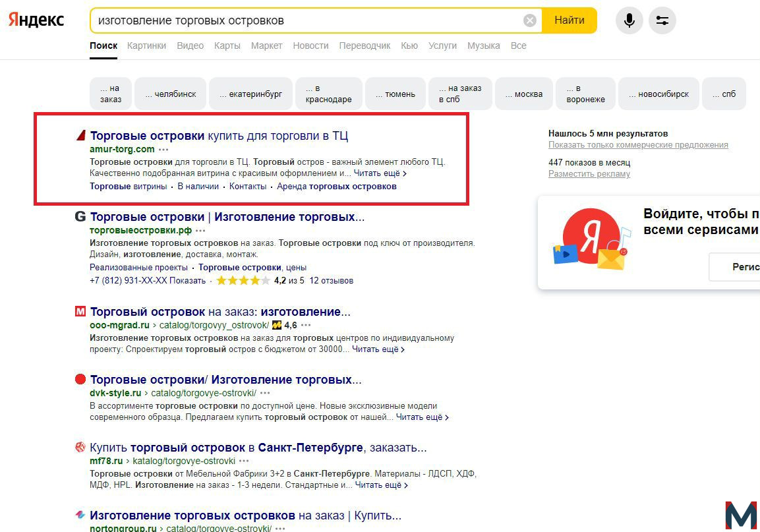Image resolution: width=760 pixels, height=532 pixels.
Task: Switch to the Услуги tab
Action: click(442, 45)
